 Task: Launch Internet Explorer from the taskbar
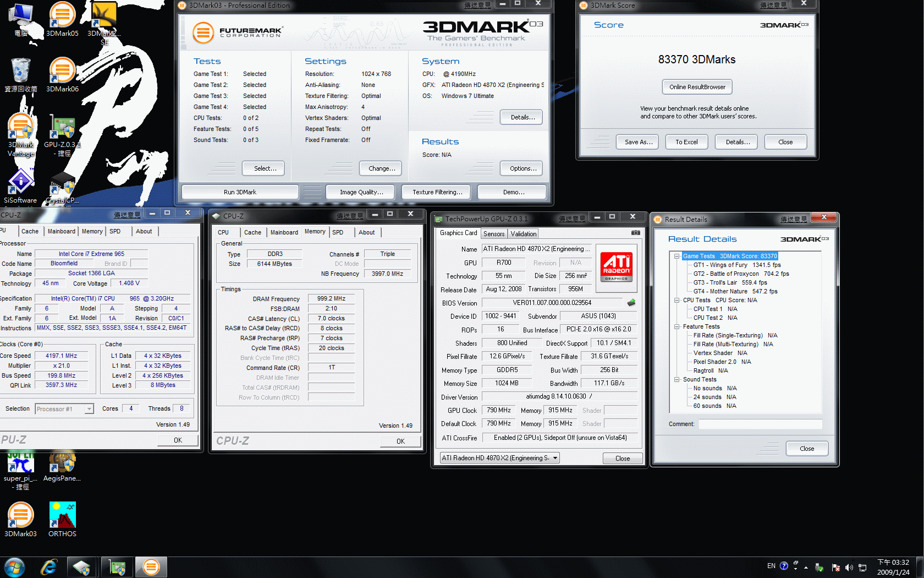pos(49,567)
